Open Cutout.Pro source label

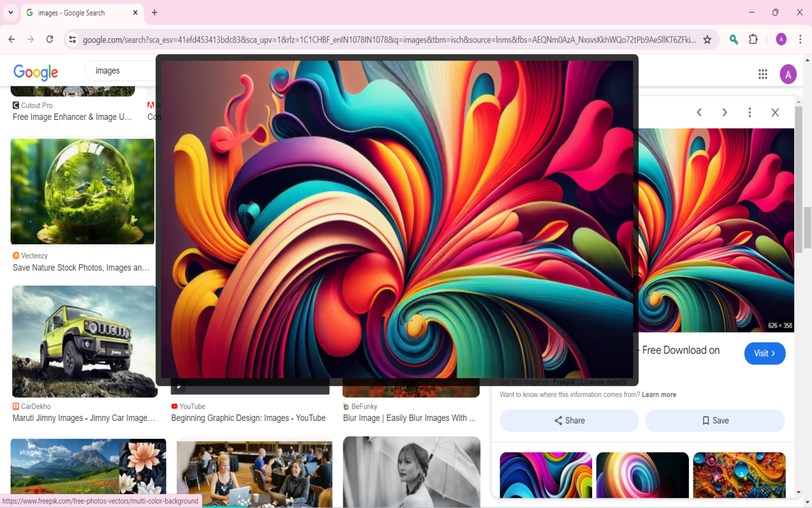pos(32,105)
